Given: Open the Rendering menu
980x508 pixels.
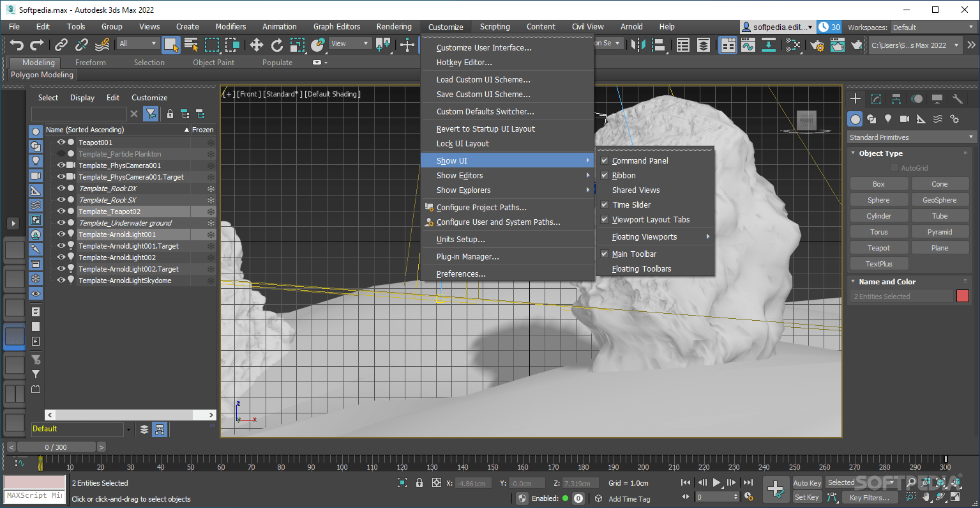Looking at the screenshot, I should pyautogui.click(x=394, y=27).
